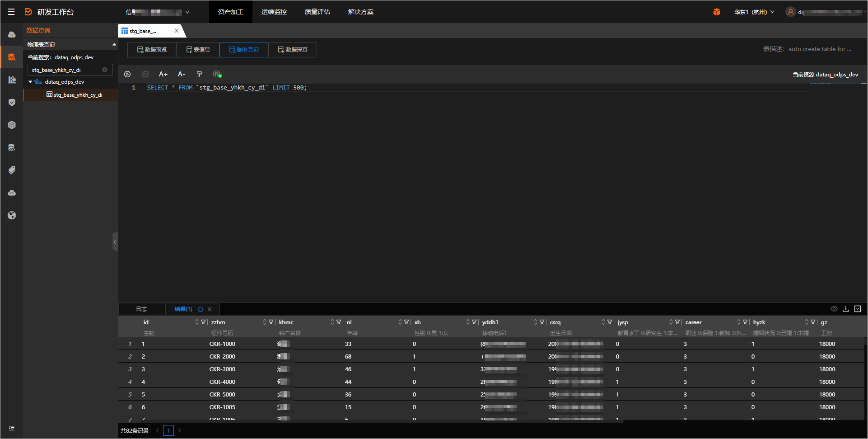The width and height of the screenshot is (868, 439).
Task: Open the 解决方案 top menu
Action: coord(360,12)
